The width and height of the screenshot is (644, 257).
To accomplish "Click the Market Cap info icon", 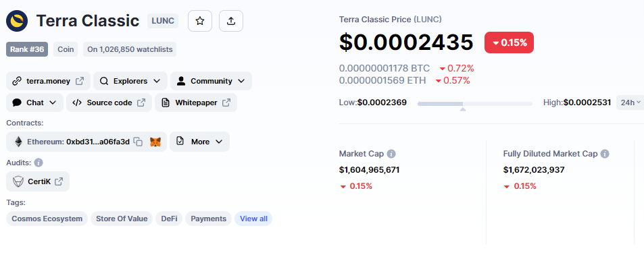I will pos(391,154).
